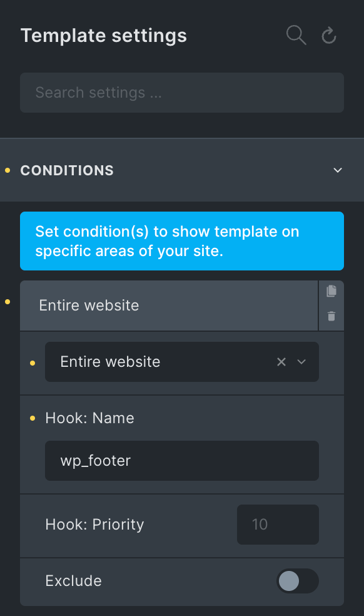
Task: Collapse the Entire website condition header
Action: 169,305
